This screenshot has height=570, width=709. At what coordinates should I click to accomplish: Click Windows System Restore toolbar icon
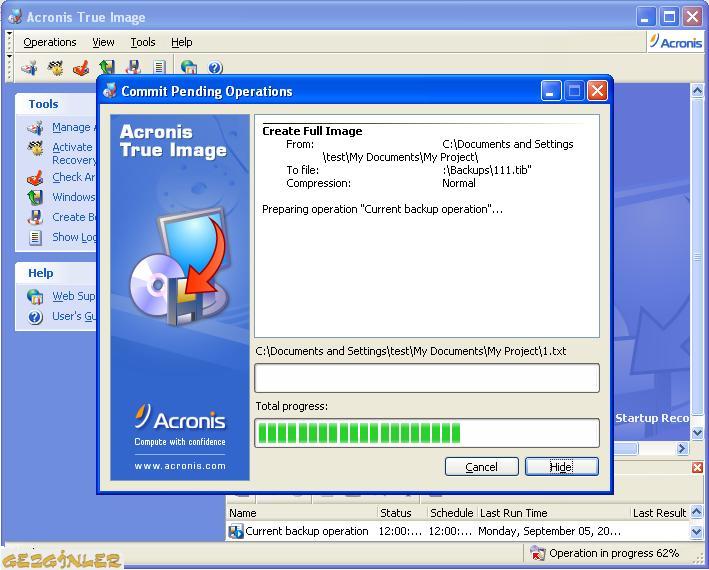tap(107, 68)
